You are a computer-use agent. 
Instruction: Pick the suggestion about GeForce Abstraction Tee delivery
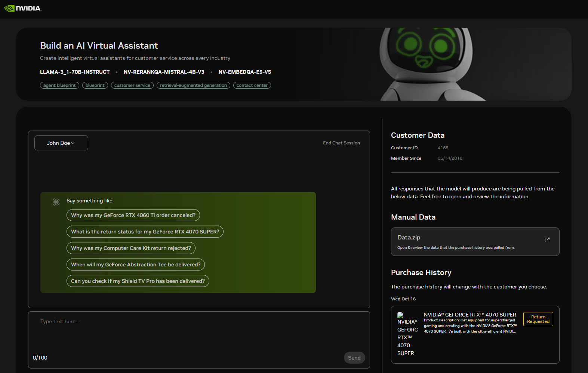click(136, 265)
